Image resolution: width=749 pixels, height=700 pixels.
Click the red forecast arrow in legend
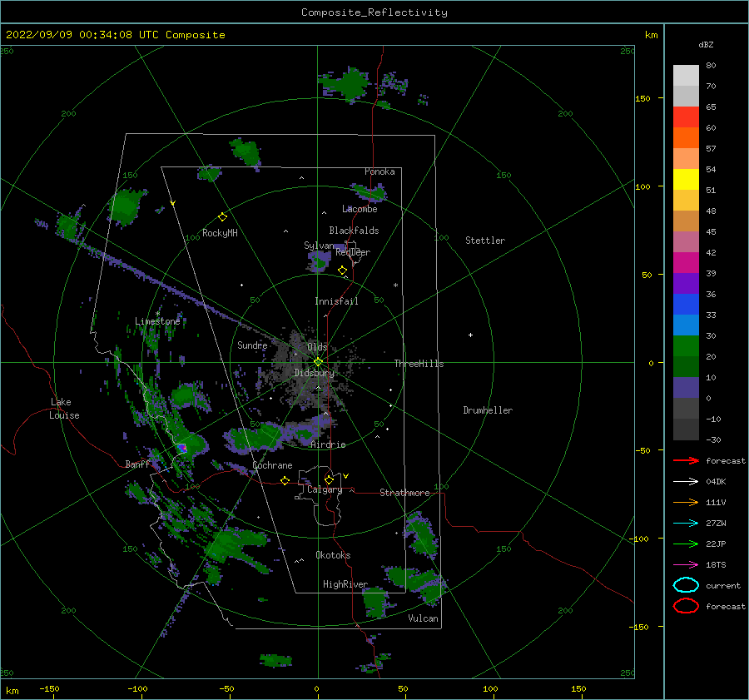686,460
